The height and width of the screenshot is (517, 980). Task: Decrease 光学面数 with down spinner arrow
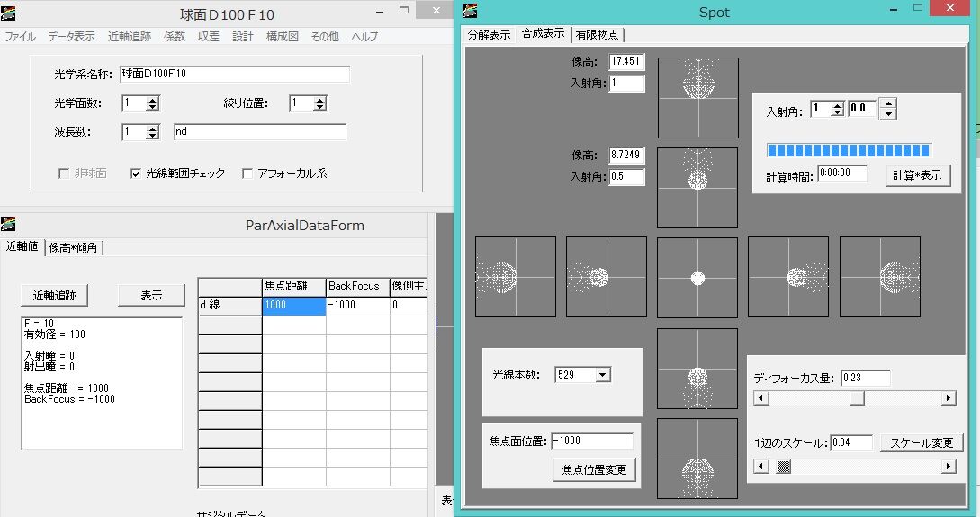[152, 107]
